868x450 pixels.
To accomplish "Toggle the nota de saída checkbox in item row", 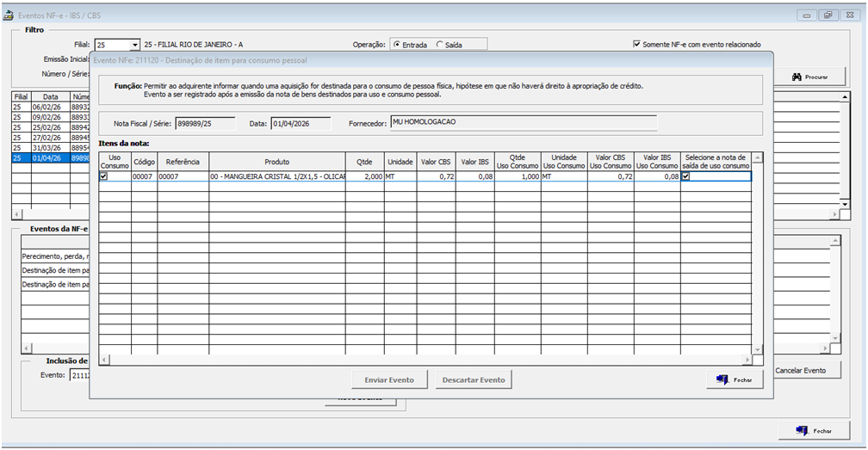I will (686, 176).
